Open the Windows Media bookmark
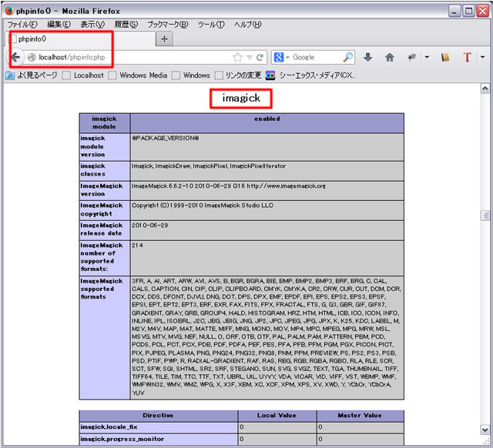 coord(138,75)
